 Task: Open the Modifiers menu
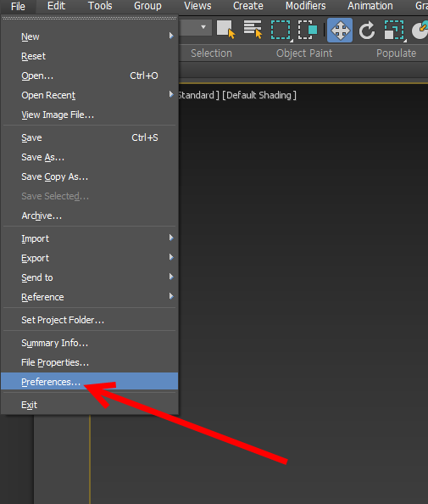tap(306, 6)
